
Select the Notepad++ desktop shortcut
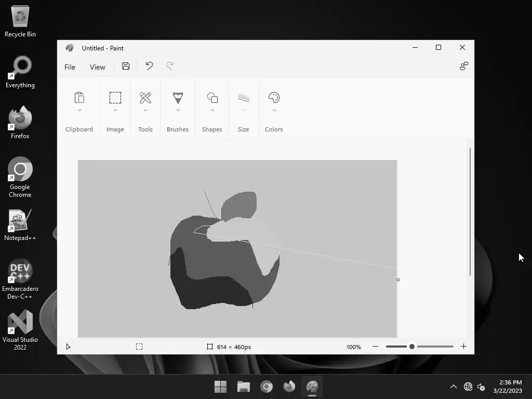pyautogui.click(x=20, y=224)
